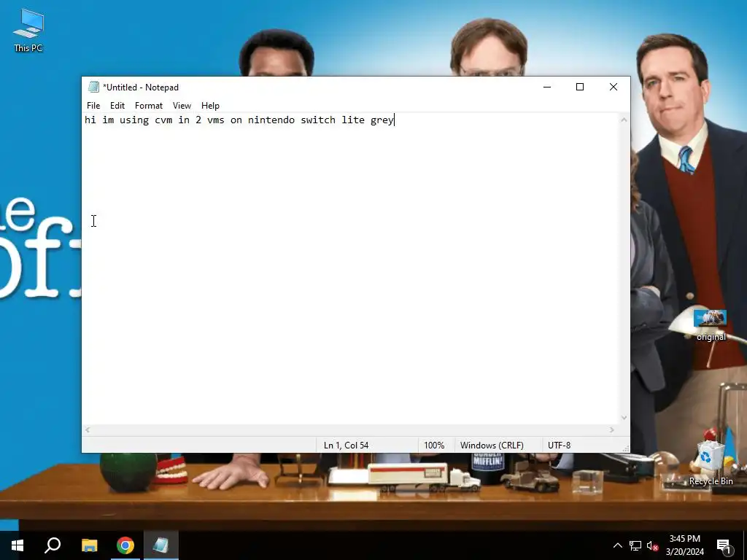Image resolution: width=747 pixels, height=560 pixels.
Task: Open the Edit menu in Notepad
Action: (x=117, y=106)
